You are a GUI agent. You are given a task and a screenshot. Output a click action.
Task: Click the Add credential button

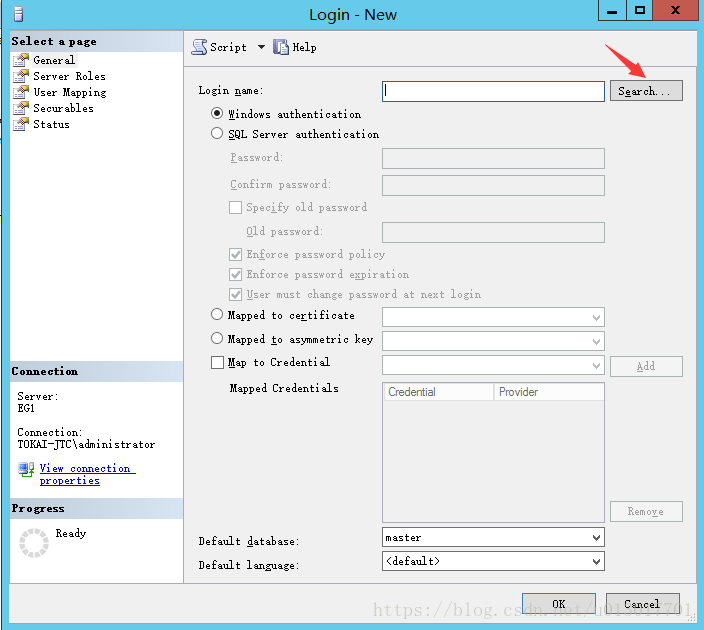646,366
